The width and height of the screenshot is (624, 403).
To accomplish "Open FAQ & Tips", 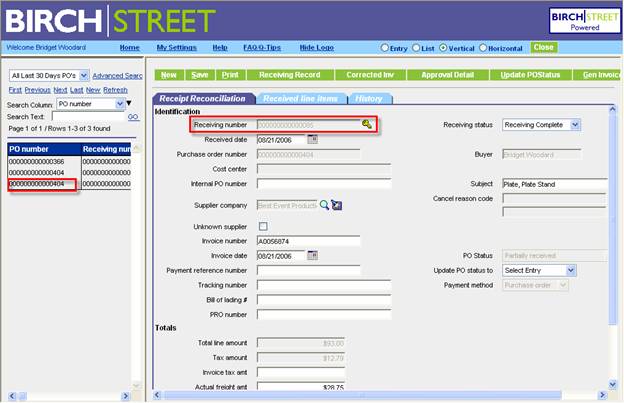I will pyautogui.click(x=262, y=48).
